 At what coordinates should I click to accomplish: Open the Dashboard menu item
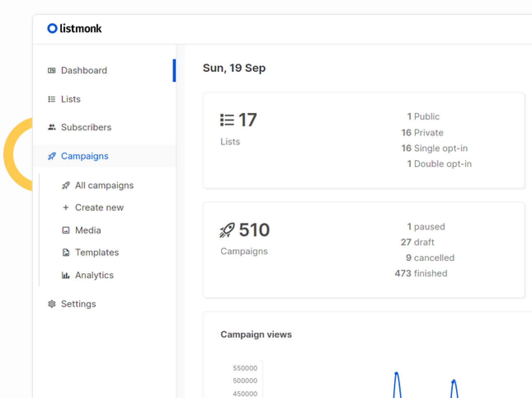(x=104, y=71)
